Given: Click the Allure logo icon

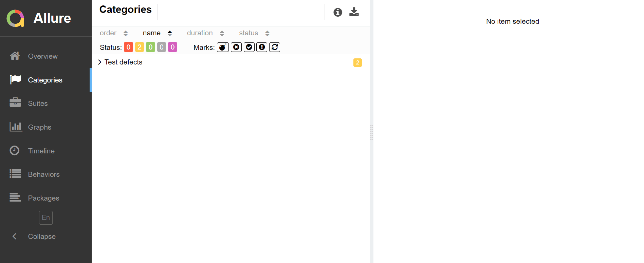Looking at the screenshot, I should coord(16,18).
